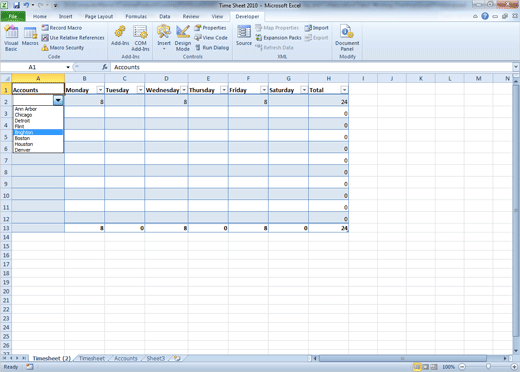The width and height of the screenshot is (520, 372).
Task: Click into the formula bar
Action: click(x=312, y=67)
